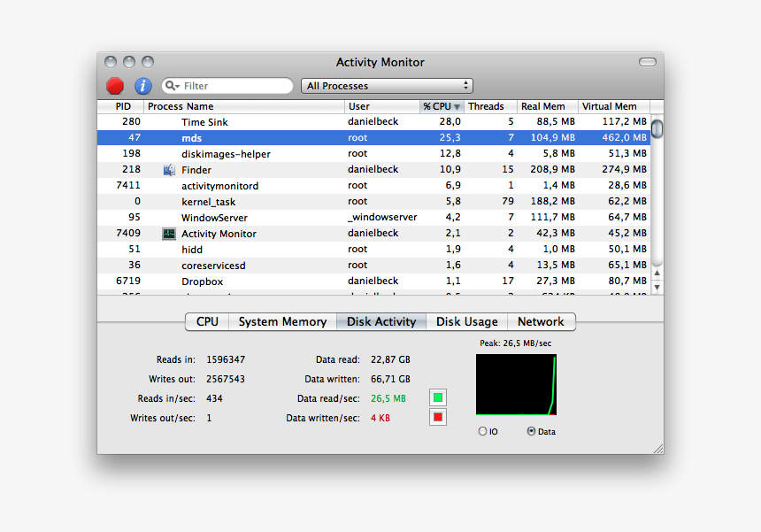Click the Peak: 26,5 MB/sec label
This screenshot has width=761, height=532.
[x=515, y=343]
